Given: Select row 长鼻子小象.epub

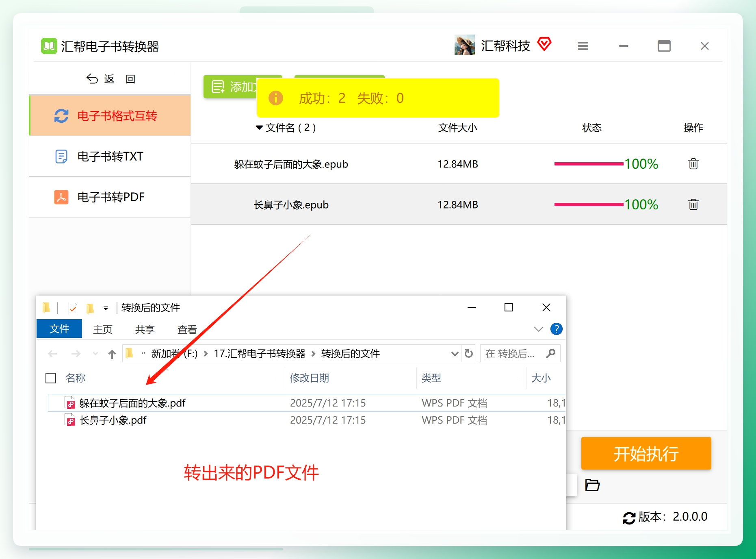Looking at the screenshot, I should (x=459, y=204).
